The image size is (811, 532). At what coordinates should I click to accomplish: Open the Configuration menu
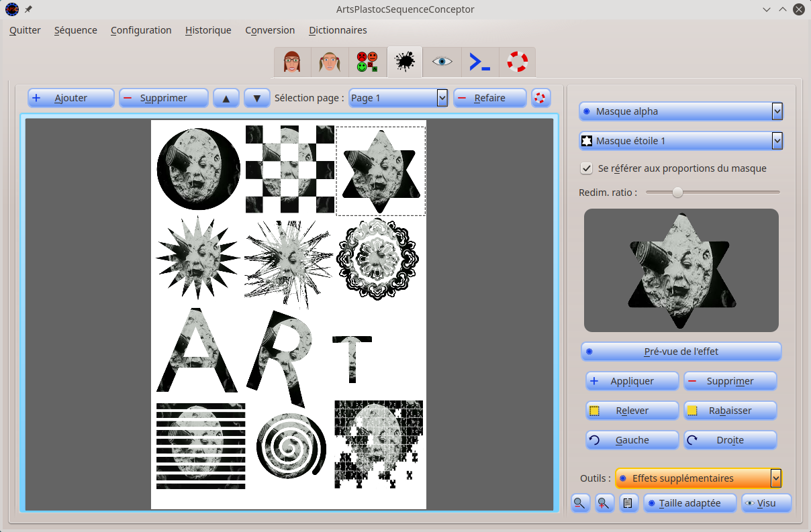pos(141,30)
